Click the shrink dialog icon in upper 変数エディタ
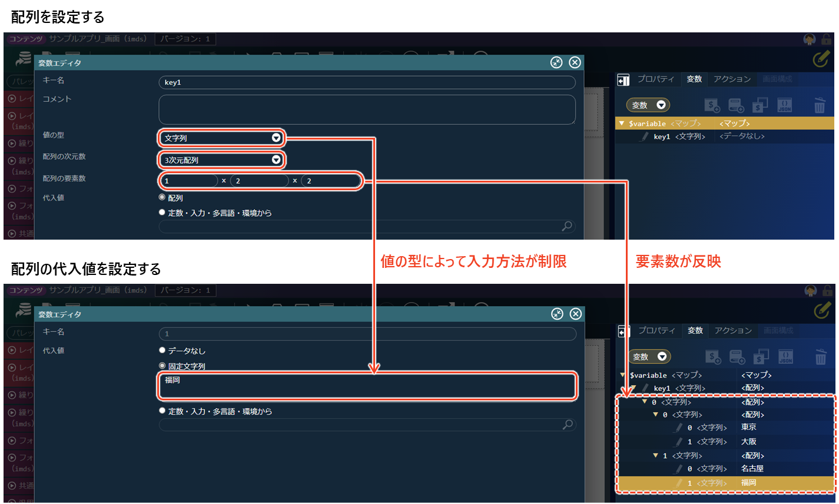 click(x=556, y=62)
